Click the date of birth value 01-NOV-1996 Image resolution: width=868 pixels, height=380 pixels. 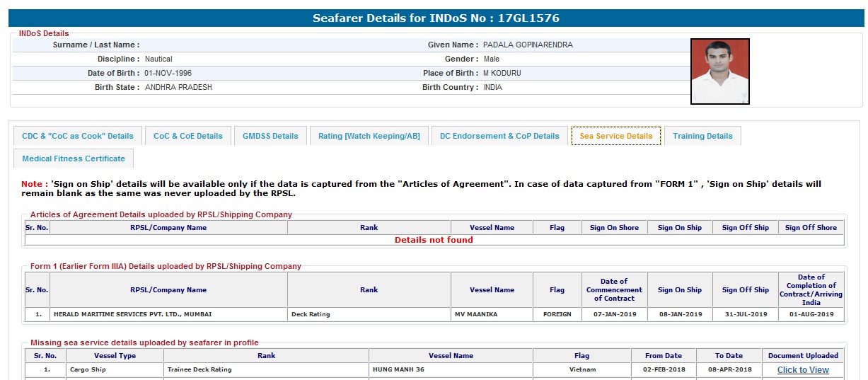pyautogui.click(x=168, y=73)
